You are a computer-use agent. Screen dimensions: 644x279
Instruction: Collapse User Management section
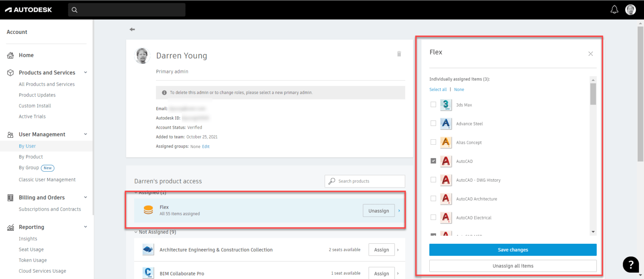(x=86, y=134)
